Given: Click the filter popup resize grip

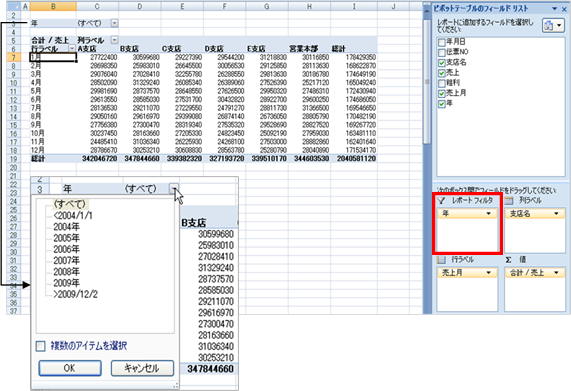Looking at the screenshot, I should (x=176, y=386).
